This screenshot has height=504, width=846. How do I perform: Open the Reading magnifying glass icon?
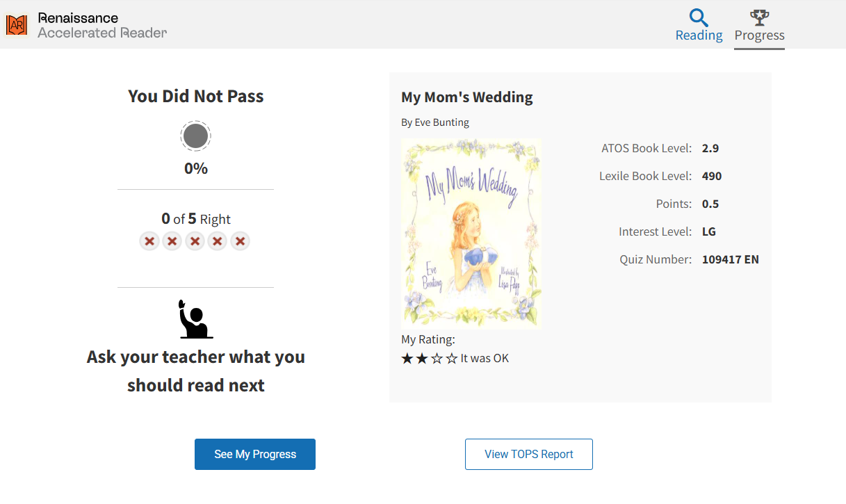pos(699,17)
